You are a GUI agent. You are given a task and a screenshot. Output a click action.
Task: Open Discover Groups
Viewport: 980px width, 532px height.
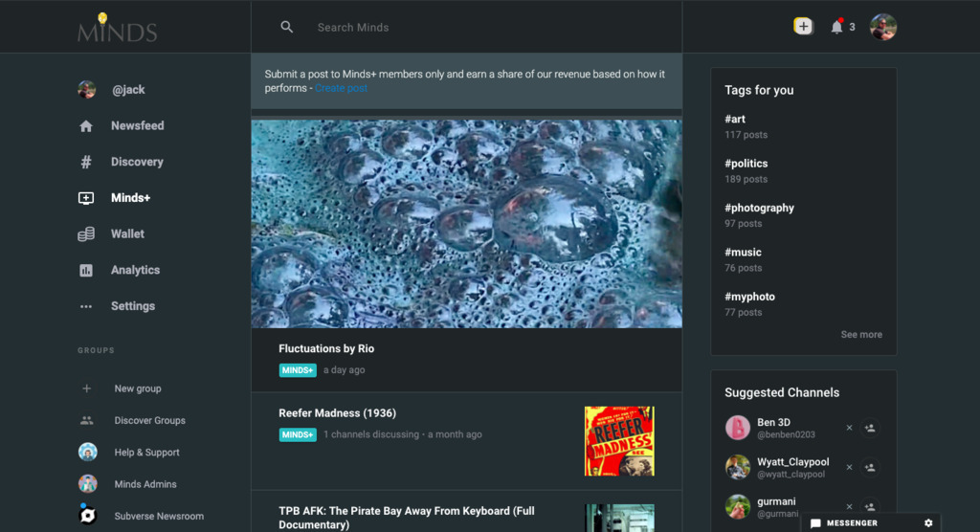click(149, 420)
